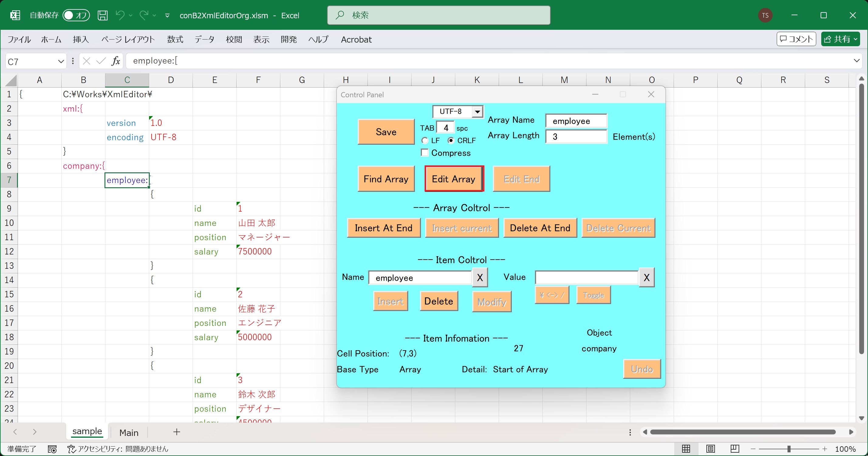Switch to Page Layout view icon
This screenshot has height=456, width=868.
pos(710,449)
